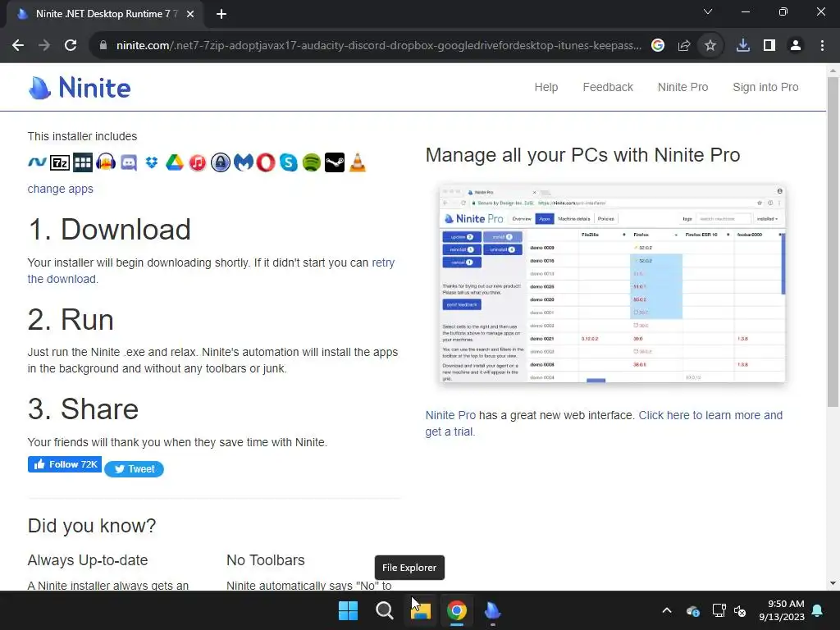Open the Google icon in address bar
The image size is (840, 630).
click(658, 46)
